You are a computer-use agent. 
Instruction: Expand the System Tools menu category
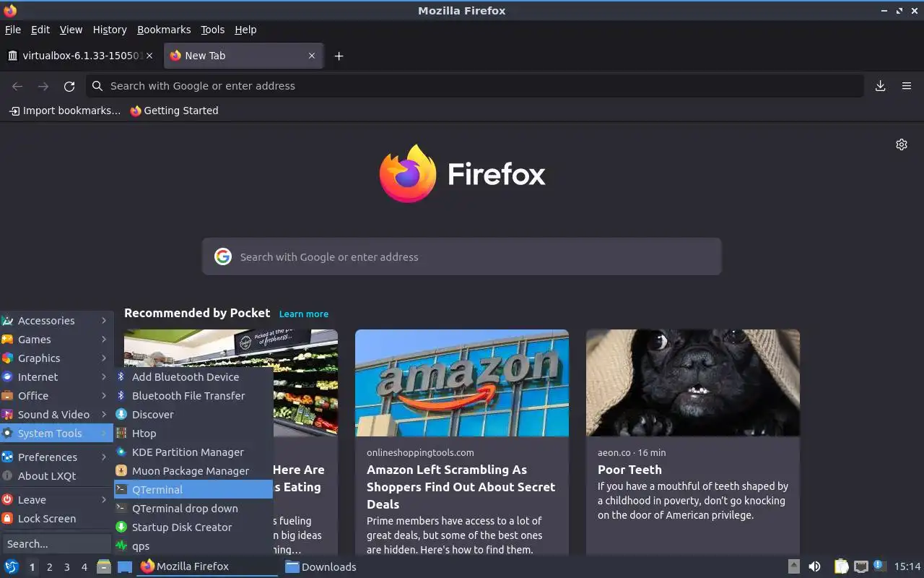point(56,433)
